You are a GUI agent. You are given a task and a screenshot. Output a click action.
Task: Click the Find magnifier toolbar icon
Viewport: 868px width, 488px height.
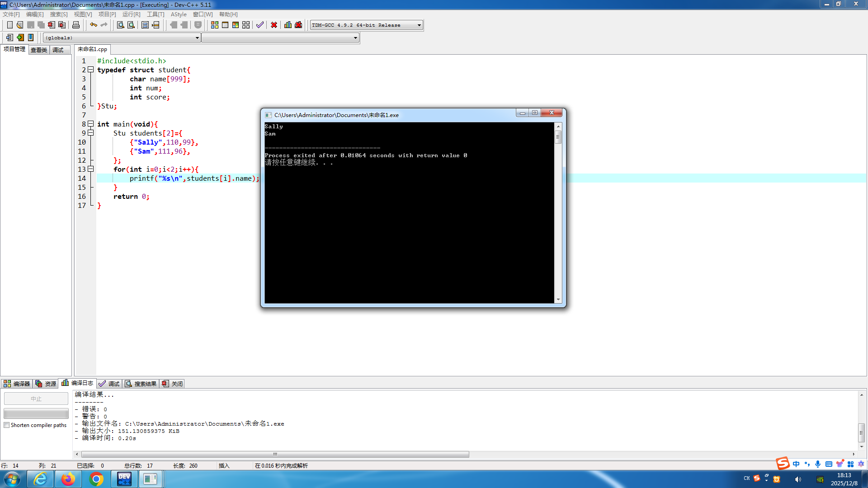click(x=120, y=25)
